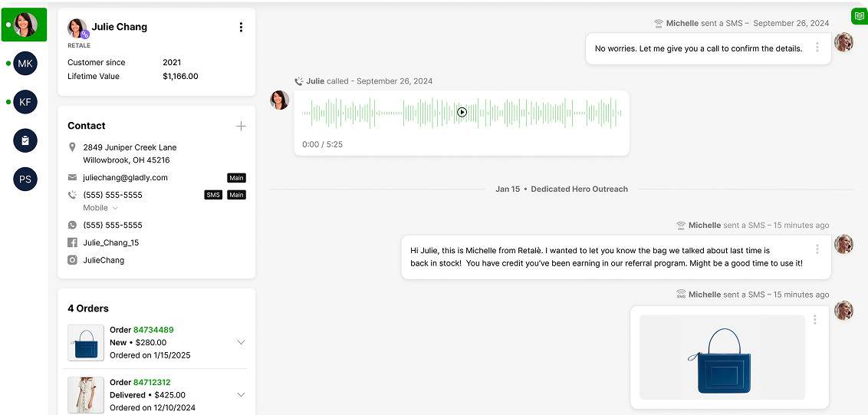Click the Julie Chang name heading
The image size is (868, 415).
120,27
